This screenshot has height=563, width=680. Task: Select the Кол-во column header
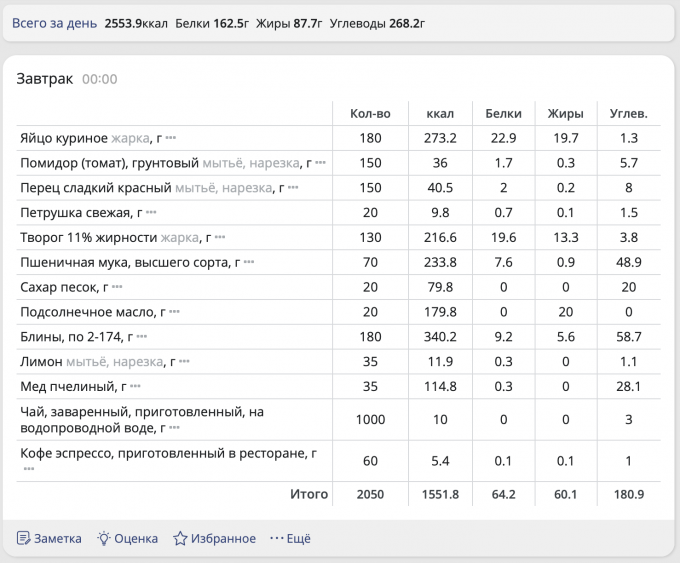coord(370,113)
